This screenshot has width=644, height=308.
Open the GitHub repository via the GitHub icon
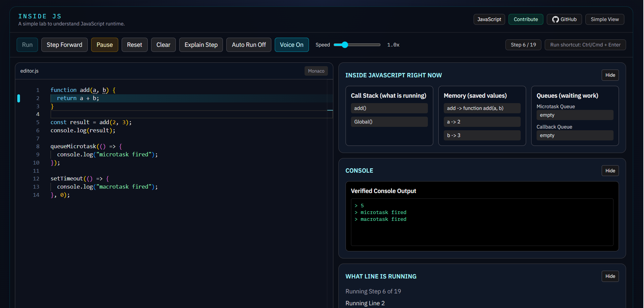tap(564, 19)
